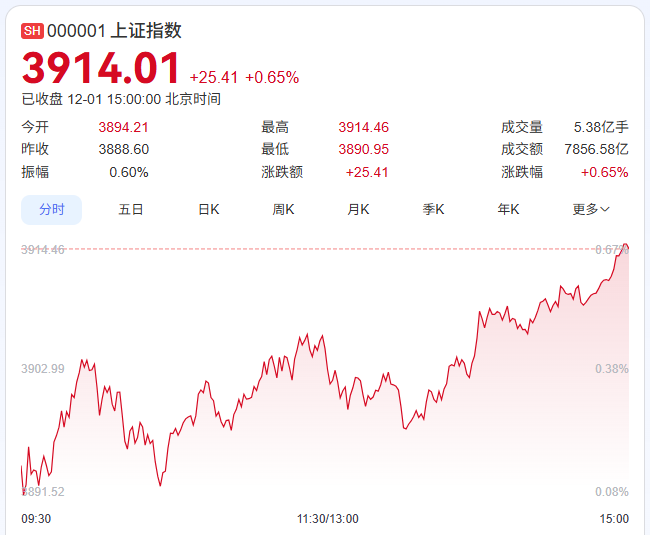Switch to the 周K chart

(x=283, y=209)
